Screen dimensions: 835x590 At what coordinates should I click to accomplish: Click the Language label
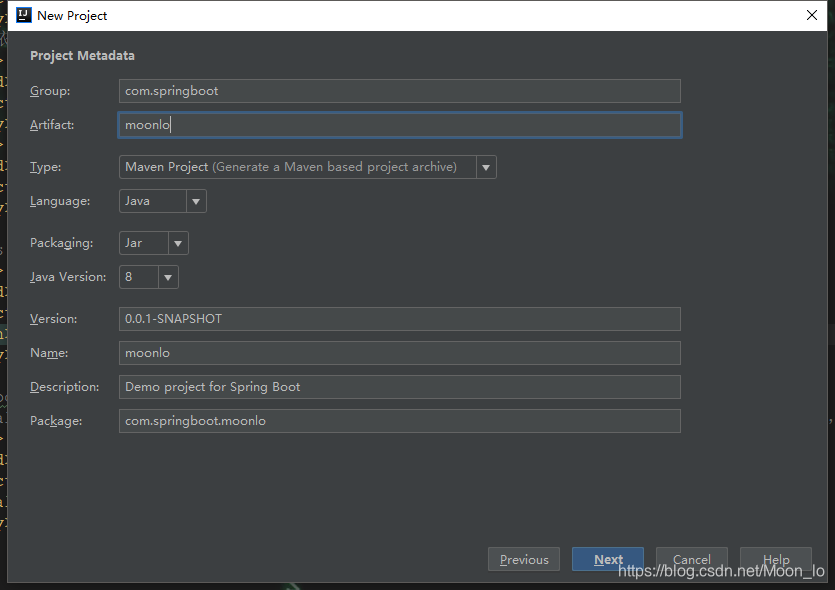point(60,201)
